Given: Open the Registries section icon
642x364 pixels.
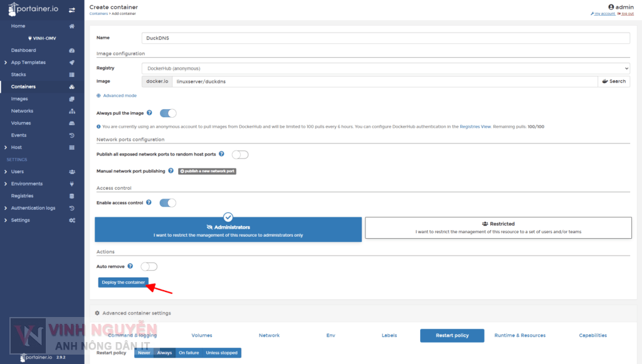Looking at the screenshot, I should (x=71, y=195).
